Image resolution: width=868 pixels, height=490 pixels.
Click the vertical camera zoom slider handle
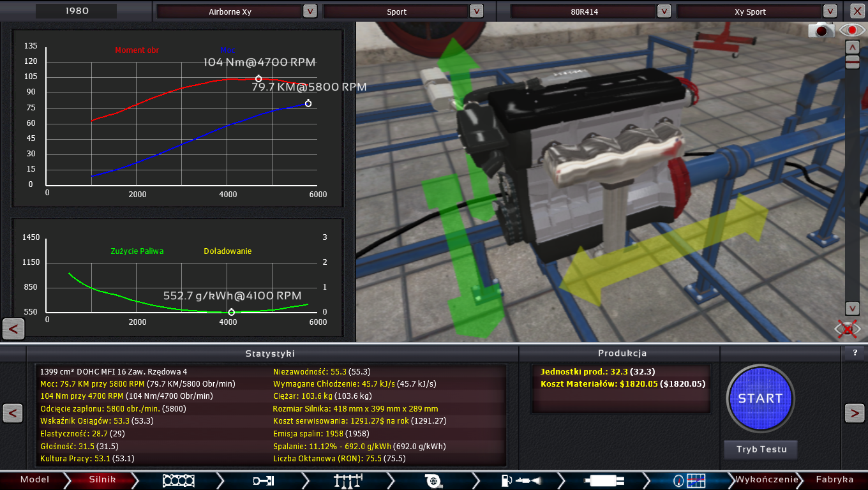pos(852,62)
